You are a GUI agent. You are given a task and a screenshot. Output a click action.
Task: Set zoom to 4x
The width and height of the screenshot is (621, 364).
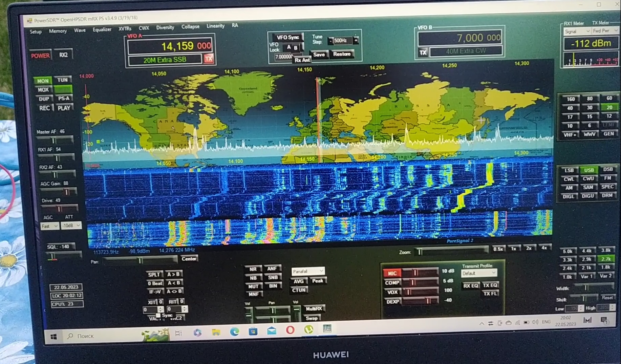[x=544, y=248]
